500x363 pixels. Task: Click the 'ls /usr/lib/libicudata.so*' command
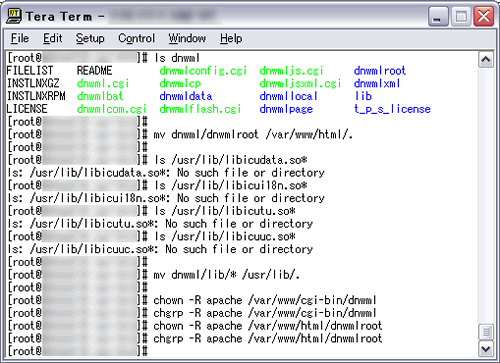pos(230,160)
